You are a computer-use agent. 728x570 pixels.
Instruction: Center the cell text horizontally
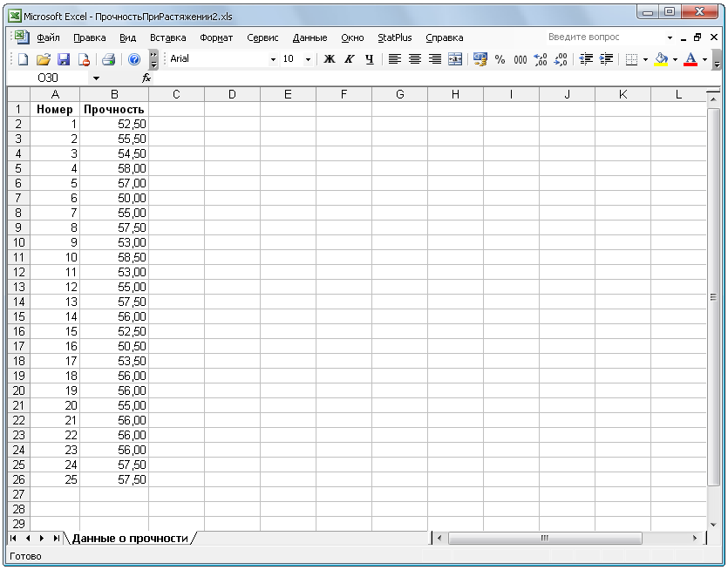415,59
